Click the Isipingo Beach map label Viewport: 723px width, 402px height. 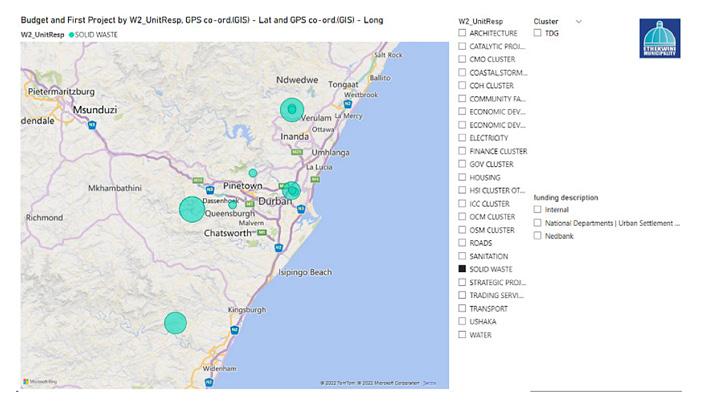coord(305,272)
